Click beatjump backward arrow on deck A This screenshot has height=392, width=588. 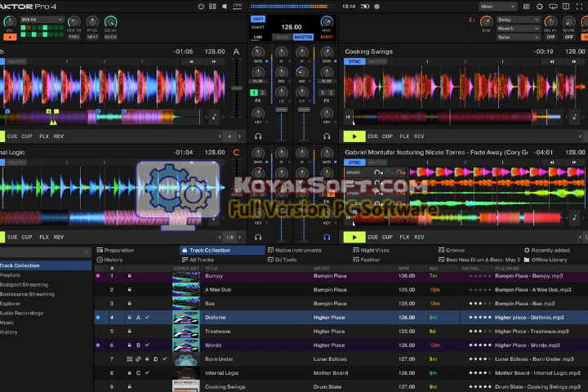tap(192, 61)
